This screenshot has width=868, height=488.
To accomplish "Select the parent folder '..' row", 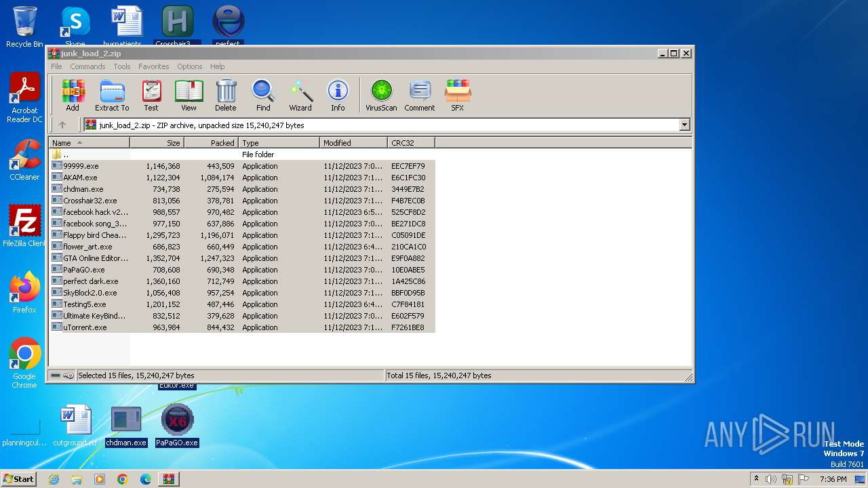I will (x=242, y=155).
